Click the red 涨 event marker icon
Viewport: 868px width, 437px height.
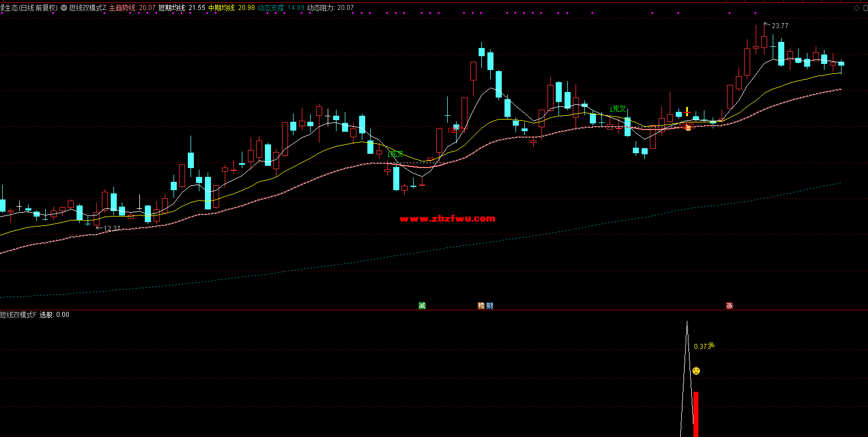coord(729,306)
